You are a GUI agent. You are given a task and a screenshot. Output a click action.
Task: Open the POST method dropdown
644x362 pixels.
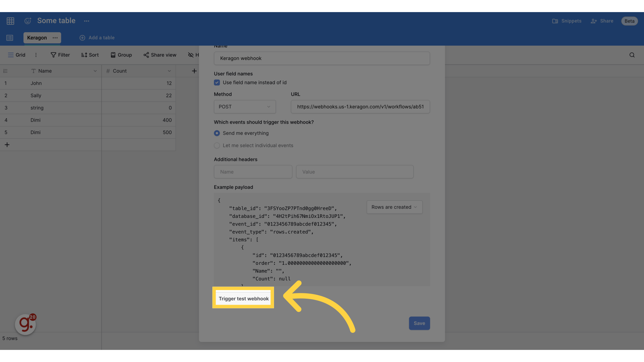[x=245, y=107]
